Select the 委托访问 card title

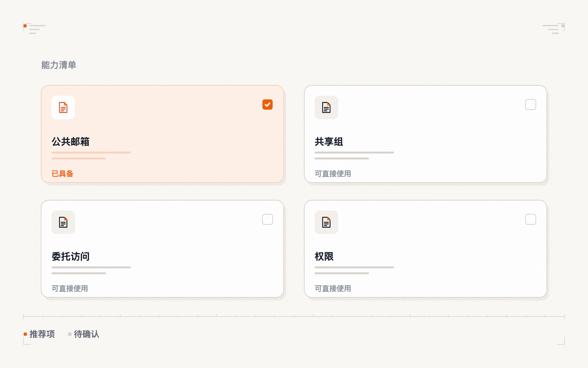(71, 256)
